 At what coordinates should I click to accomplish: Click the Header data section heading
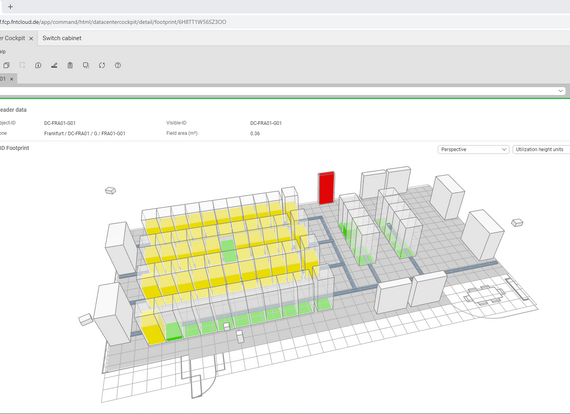pos(13,110)
